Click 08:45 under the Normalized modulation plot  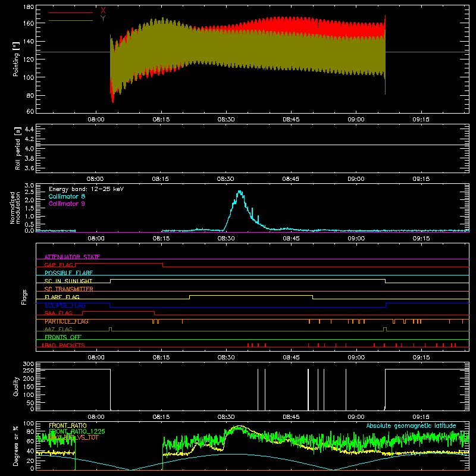point(291,239)
